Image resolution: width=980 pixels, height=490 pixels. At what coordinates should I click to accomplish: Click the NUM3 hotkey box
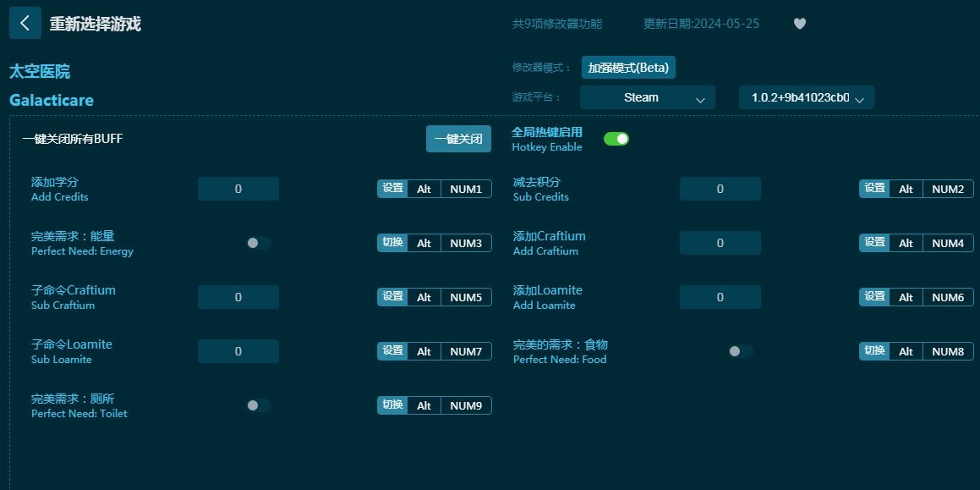[466, 243]
